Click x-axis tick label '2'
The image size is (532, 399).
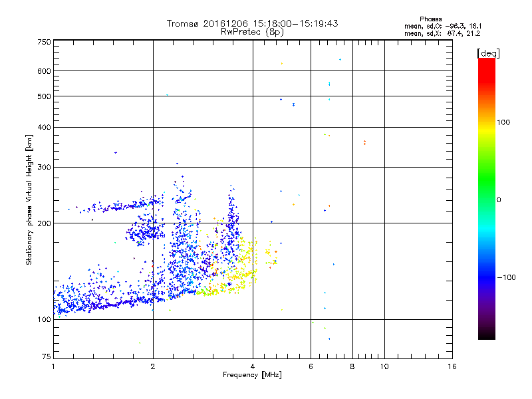pos(153,366)
